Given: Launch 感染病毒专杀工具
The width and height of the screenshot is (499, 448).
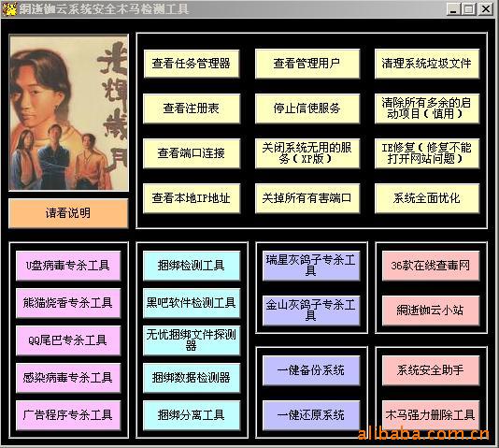Looking at the screenshot, I should pyautogui.click(x=68, y=378).
